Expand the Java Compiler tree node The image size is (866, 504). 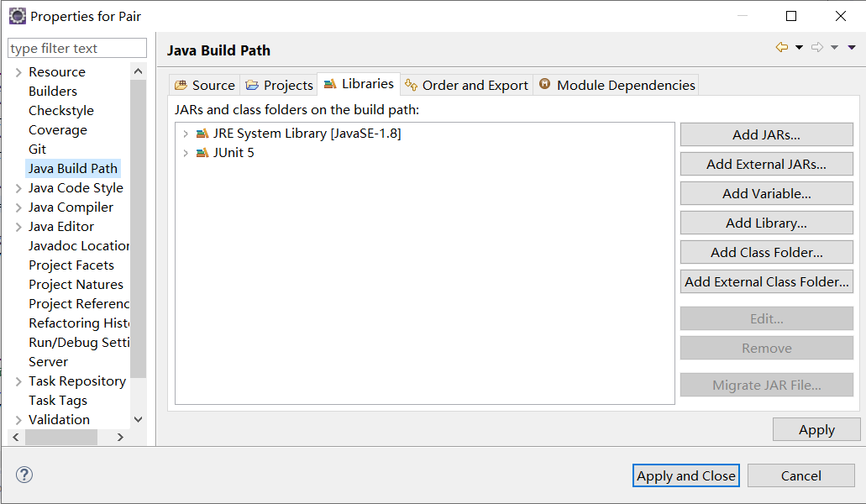(18, 207)
